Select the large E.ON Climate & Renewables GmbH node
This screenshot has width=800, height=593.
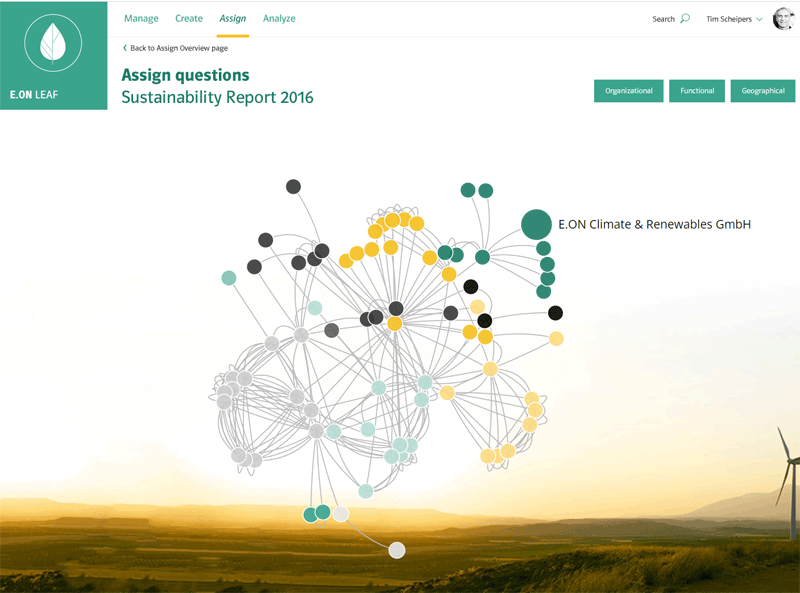[534, 224]
